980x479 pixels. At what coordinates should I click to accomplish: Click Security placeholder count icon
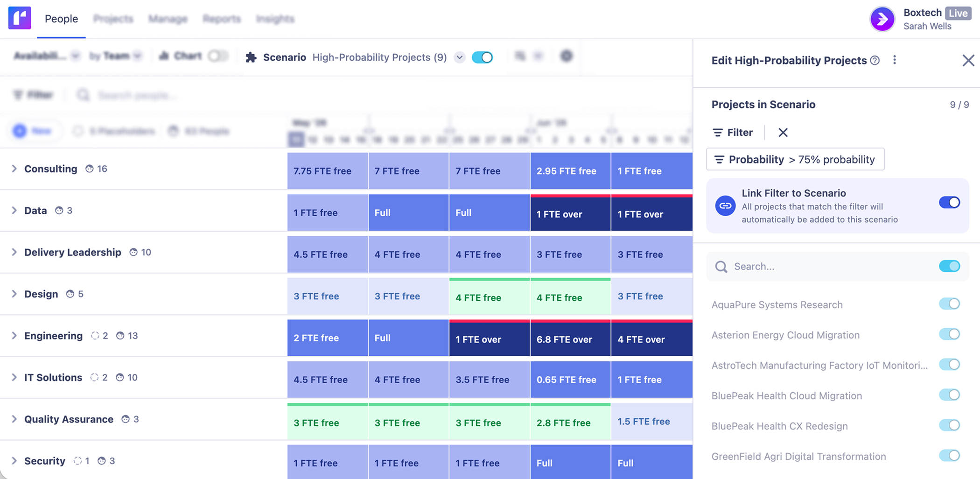point(77,461)
